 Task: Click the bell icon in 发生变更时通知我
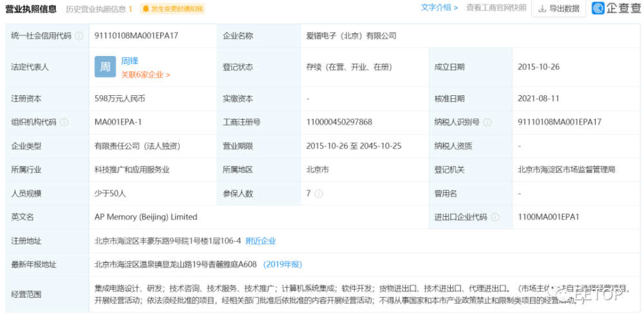146,8
